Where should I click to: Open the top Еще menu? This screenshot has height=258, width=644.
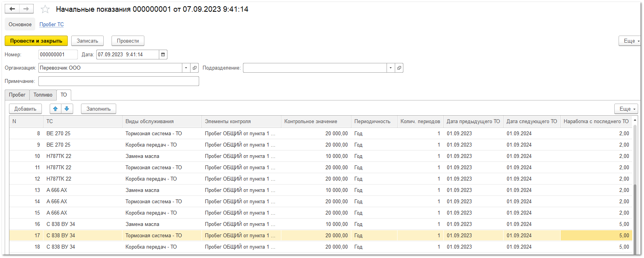[629, 41]
